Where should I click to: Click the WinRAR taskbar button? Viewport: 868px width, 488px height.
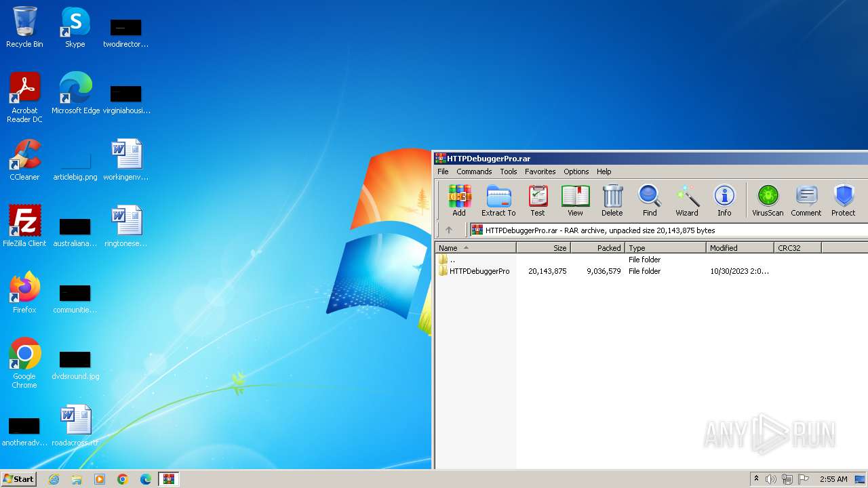[x=168, y=479]
